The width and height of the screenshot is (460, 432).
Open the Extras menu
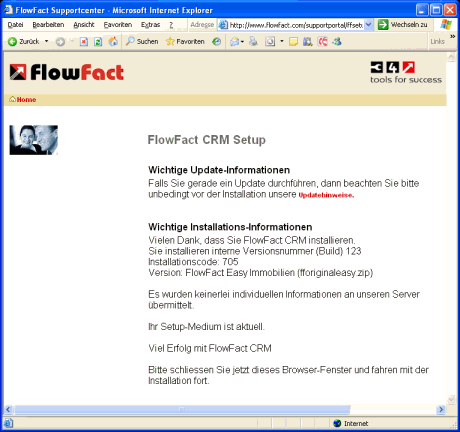coord(150,25)
